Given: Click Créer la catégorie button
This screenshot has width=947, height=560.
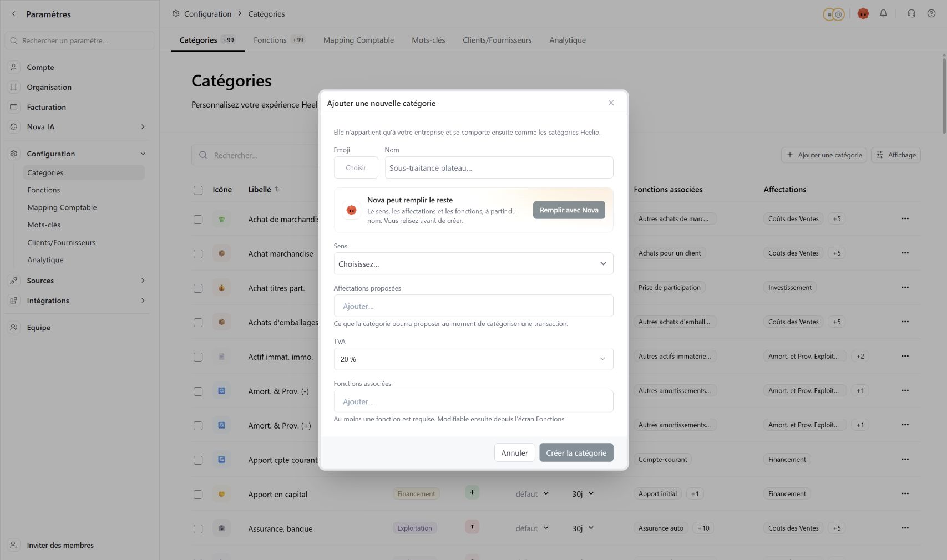Looking at the screenshot, I should (576, 453).
